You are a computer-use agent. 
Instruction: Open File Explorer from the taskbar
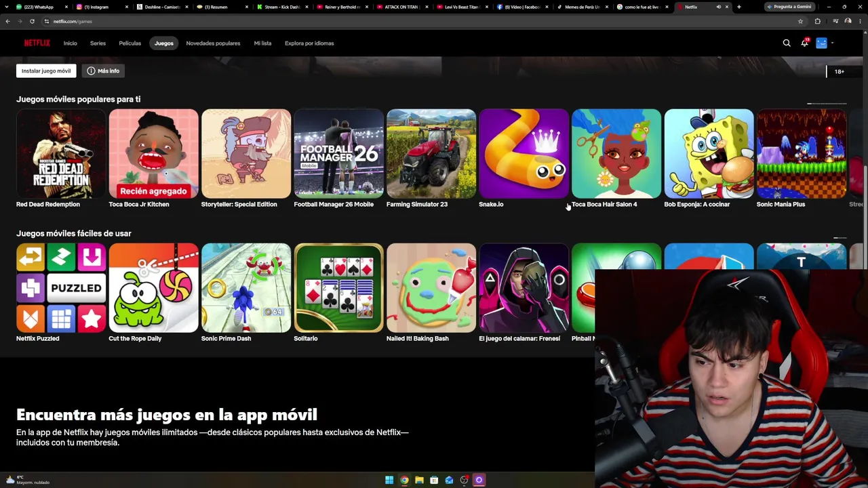[419, 480]
